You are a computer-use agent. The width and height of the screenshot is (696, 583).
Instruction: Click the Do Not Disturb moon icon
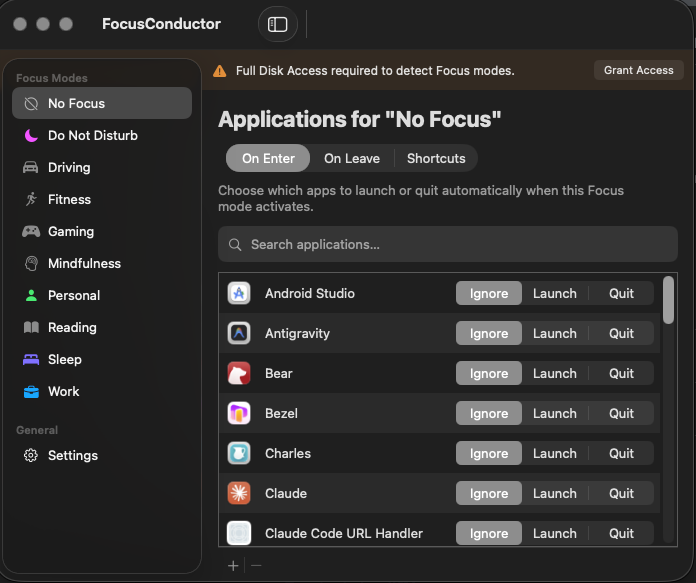[31, 135]
